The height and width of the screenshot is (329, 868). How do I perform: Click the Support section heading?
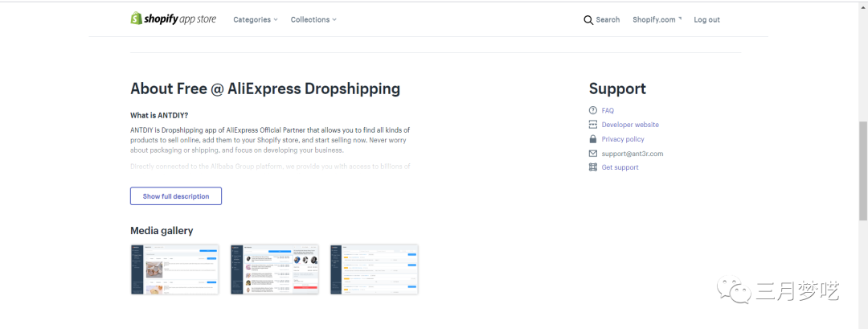pos(617,88)
